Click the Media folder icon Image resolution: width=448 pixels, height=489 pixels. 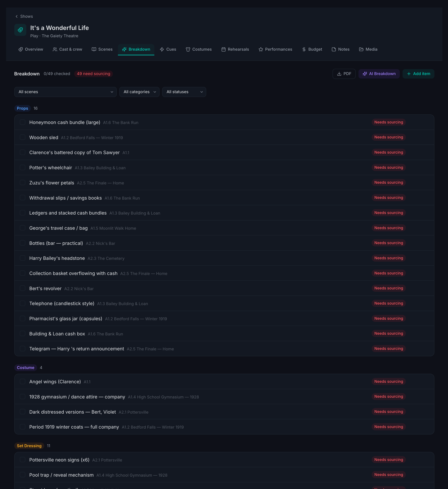tap(361, 49)
